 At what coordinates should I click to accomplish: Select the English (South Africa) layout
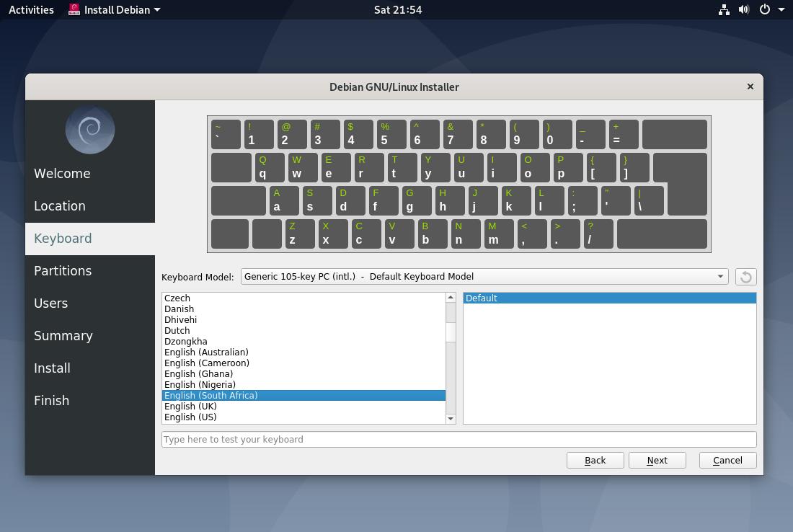pyautogui.click(x=304, y=396)
